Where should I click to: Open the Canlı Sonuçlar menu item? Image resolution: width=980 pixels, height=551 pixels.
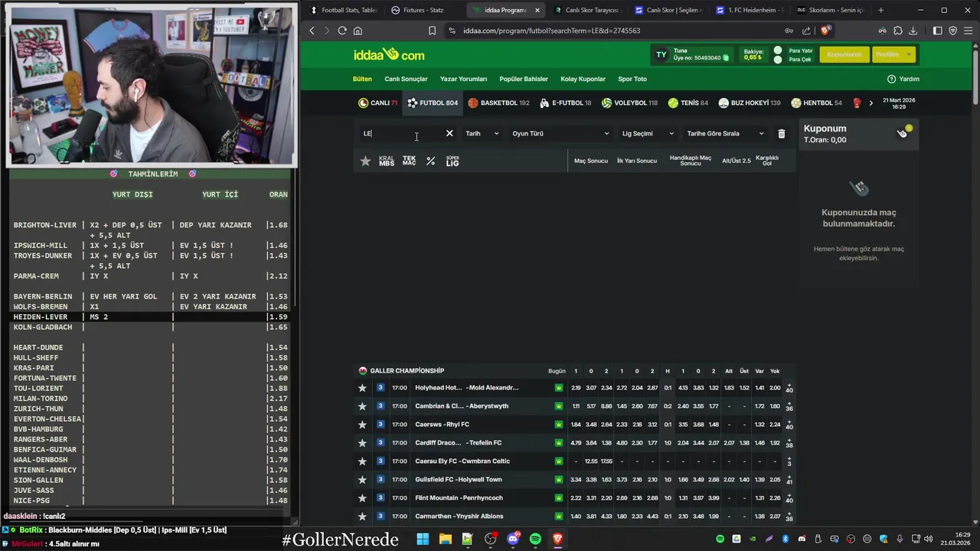click(406, 79)
